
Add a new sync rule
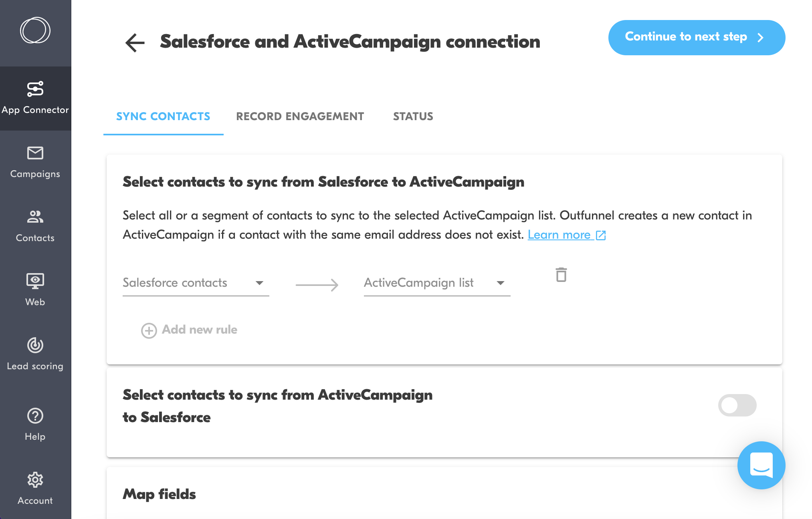(x=189, y=330)
